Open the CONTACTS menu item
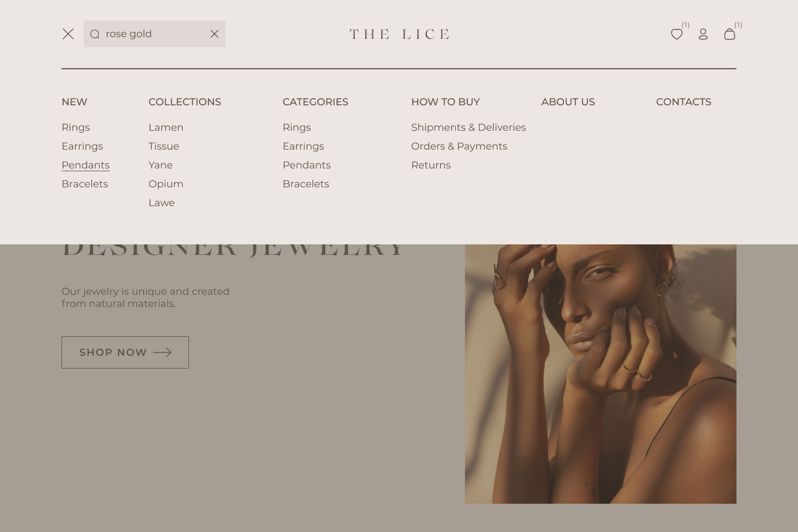This screenshot has height=532, width=798. [x=684, y=102]
